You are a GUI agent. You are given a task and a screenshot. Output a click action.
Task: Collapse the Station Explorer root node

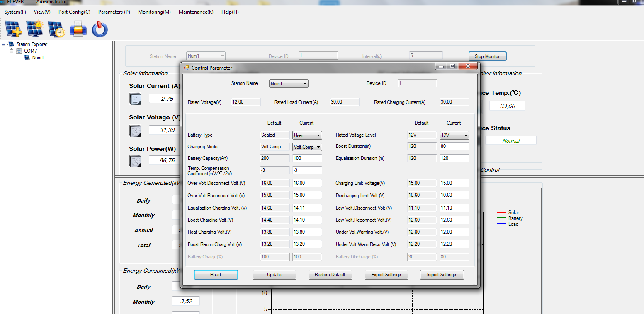point(4,44)
